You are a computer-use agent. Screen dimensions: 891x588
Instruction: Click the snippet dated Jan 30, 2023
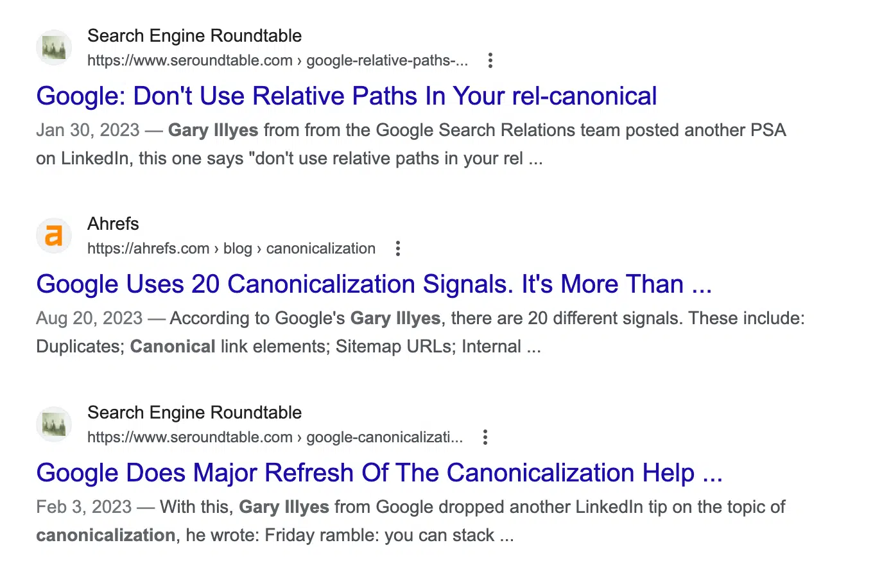click(x=411, y=144)
